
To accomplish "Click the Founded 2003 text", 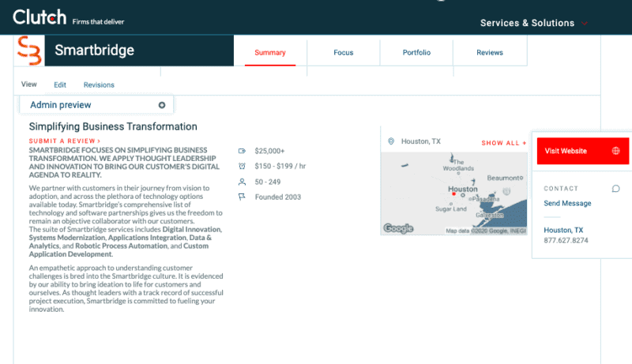I will (278, 197).
